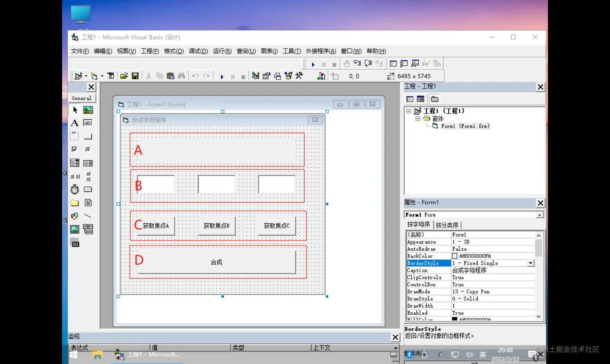Screen dimensions: 610x364
Task: Switch to the 按字母序 tab
Action: pos(418,225)
